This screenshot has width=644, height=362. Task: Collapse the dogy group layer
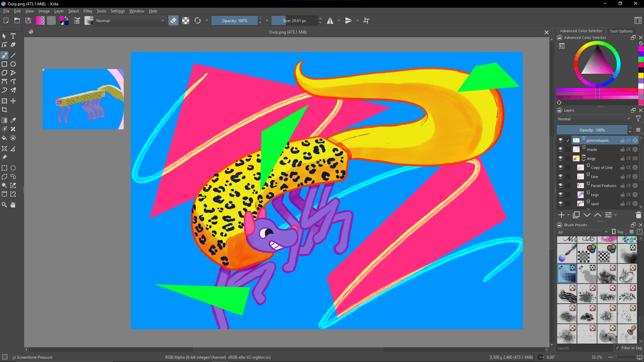point(584,160)
